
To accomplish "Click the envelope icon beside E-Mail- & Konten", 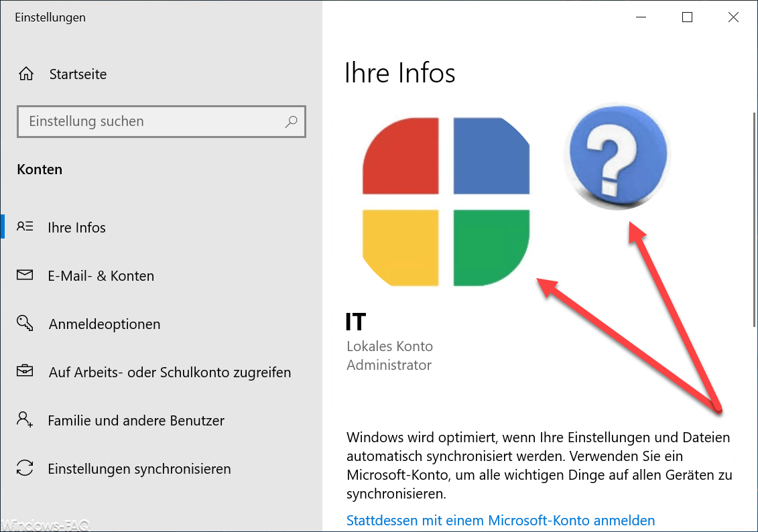I will [x=25, y=275].
